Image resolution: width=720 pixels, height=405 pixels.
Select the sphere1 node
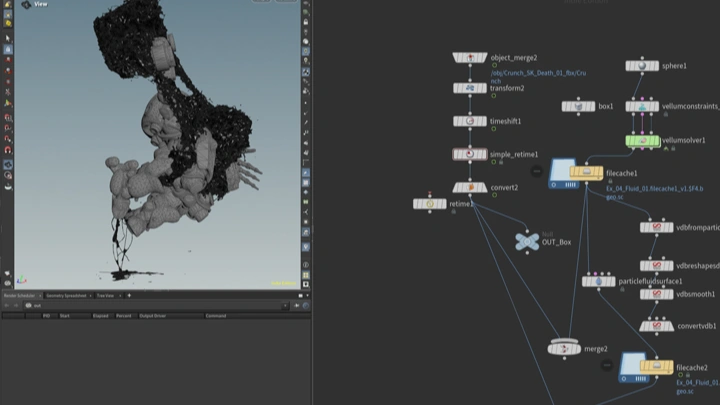point(642,66)
